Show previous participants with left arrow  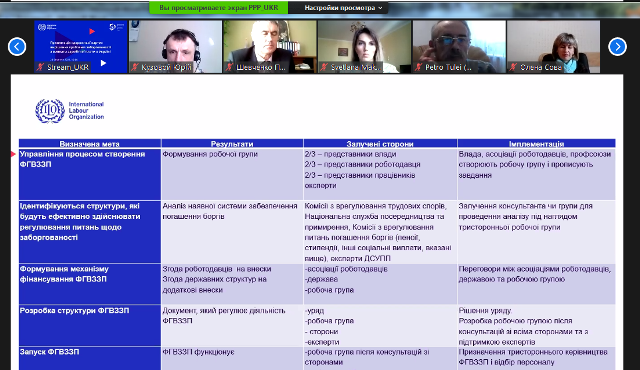(17, 47)
